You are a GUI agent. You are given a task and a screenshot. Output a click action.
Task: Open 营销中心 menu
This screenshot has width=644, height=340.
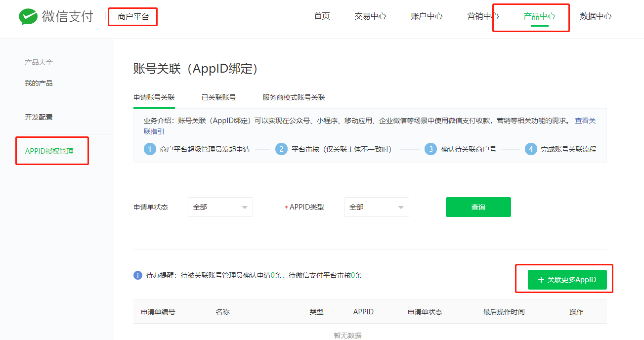[x=483, y=16]
